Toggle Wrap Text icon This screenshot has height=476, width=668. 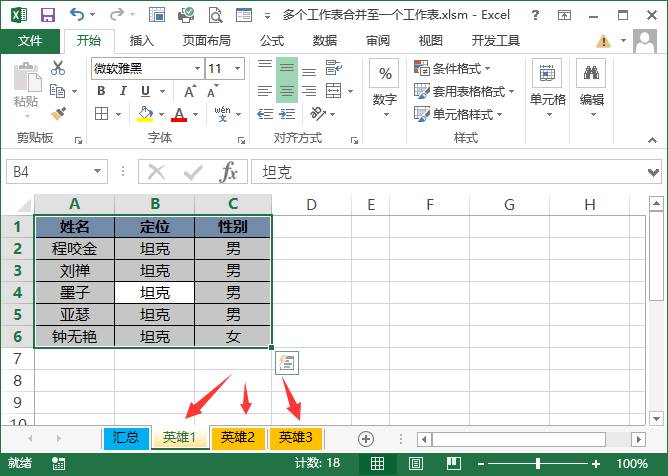[334, 68]
